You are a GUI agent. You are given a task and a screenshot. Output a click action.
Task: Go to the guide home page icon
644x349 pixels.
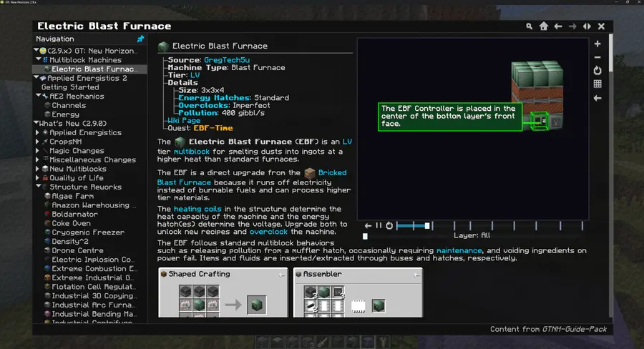(544, 26)
